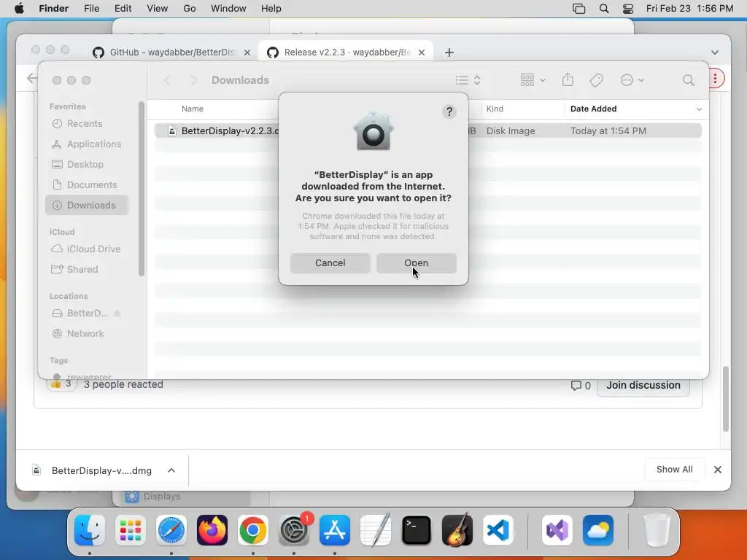Confirm with the Open button in dialog
The height and width of the screenshot is (560, 747).
[416, 262]
